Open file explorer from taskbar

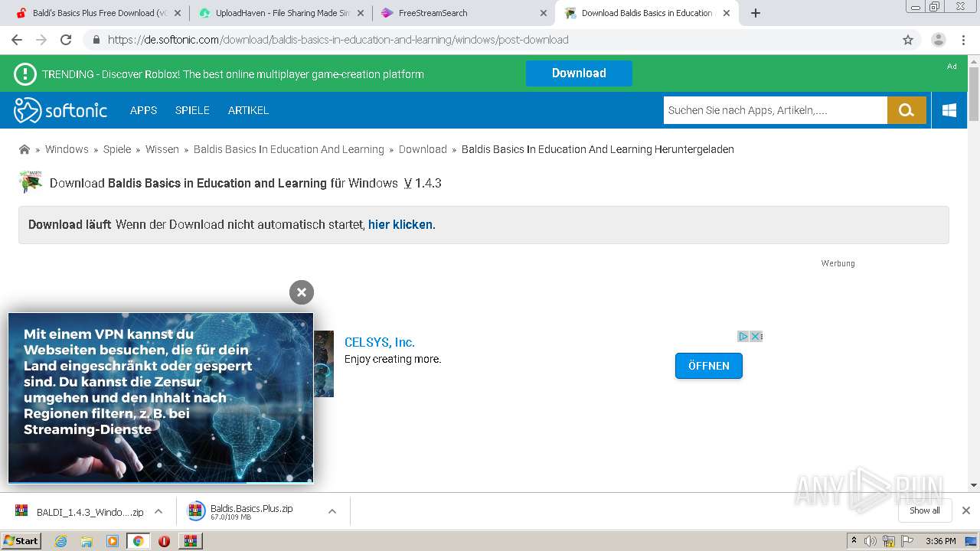pyautogui.click(x=87, y=541)
